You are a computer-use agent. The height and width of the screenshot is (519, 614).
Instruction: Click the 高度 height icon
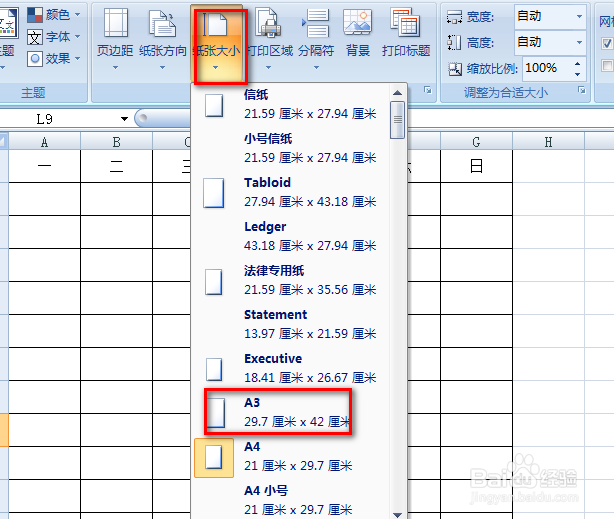[x=455, y=43]
